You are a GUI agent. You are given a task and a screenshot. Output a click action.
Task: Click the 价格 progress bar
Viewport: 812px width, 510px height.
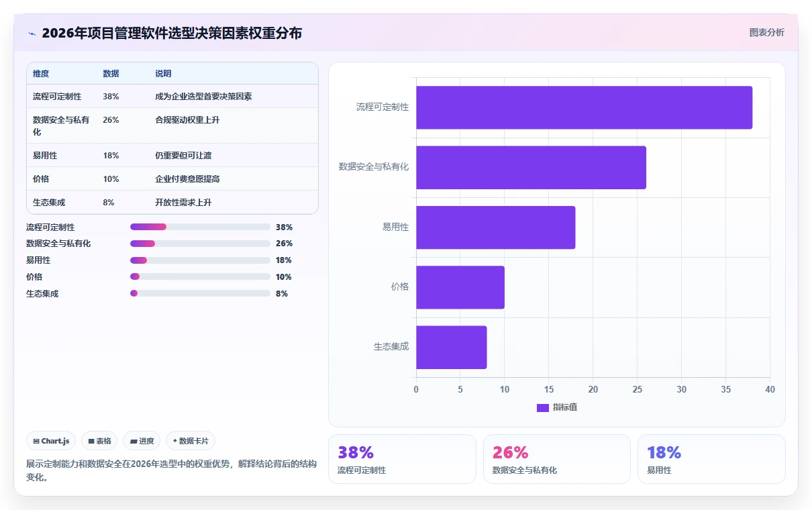[x=200, y=276]
